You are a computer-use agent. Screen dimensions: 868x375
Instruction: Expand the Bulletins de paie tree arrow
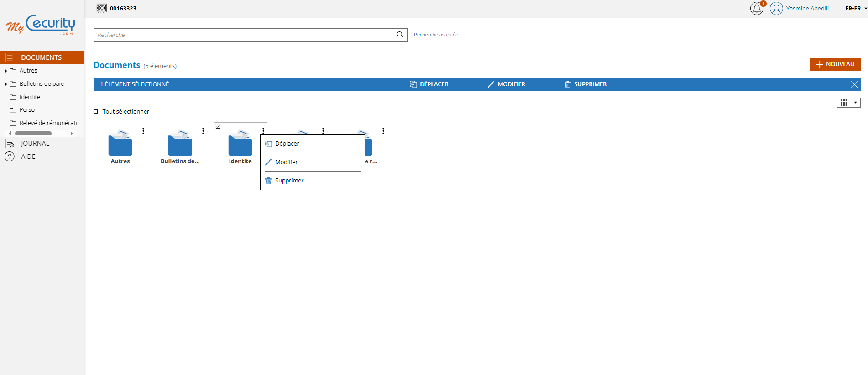(6, 84)
